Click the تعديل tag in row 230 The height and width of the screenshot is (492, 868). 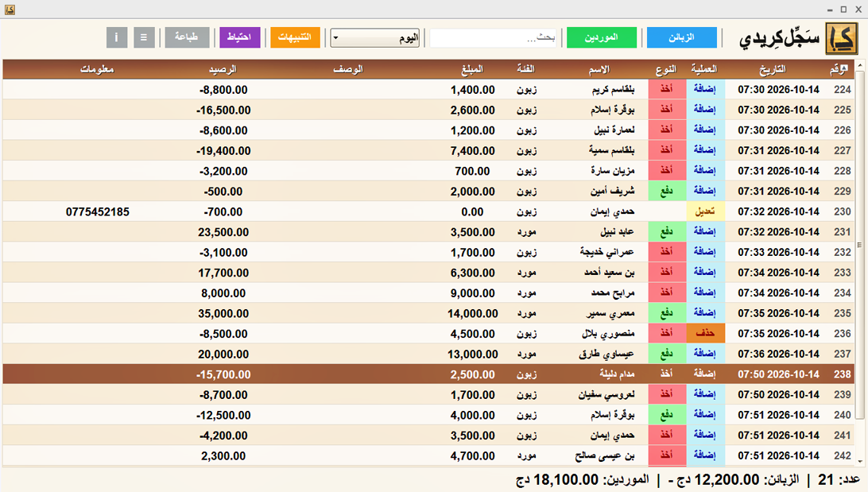pos(705,211)
